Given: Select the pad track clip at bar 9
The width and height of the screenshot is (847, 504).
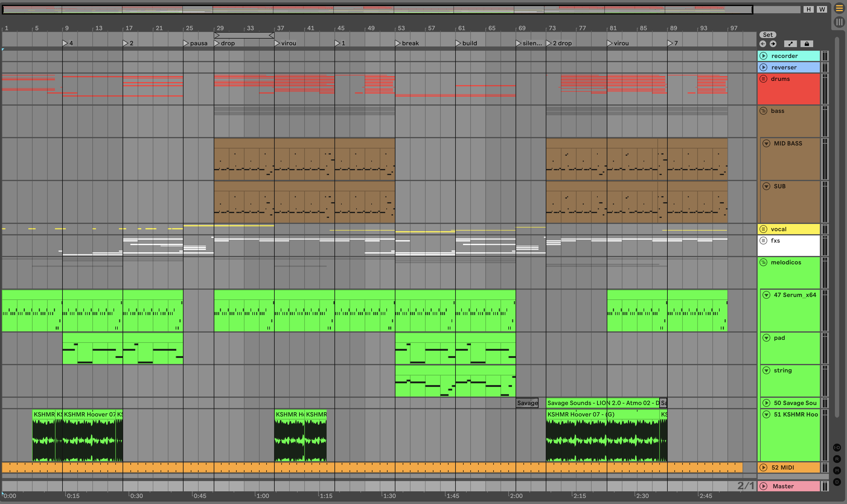Looking at the screenshot, I should point(93,348).
